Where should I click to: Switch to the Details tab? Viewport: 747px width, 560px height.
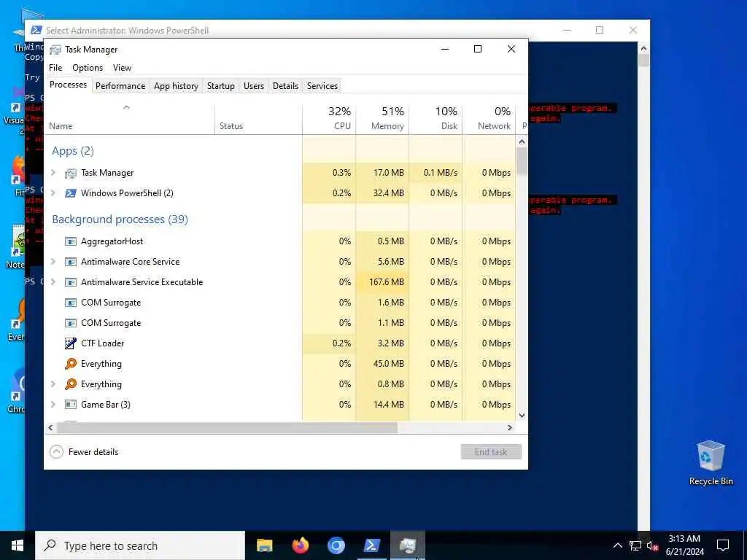click(285, 86)
